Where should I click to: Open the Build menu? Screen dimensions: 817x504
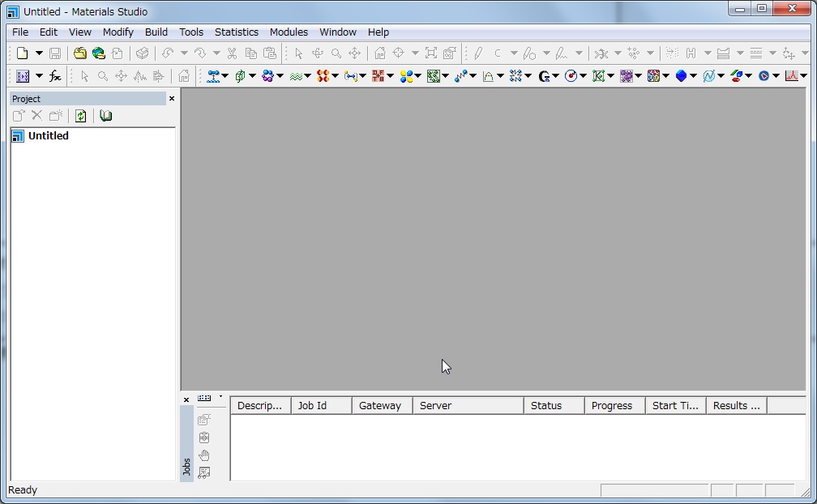pos(156,32)
